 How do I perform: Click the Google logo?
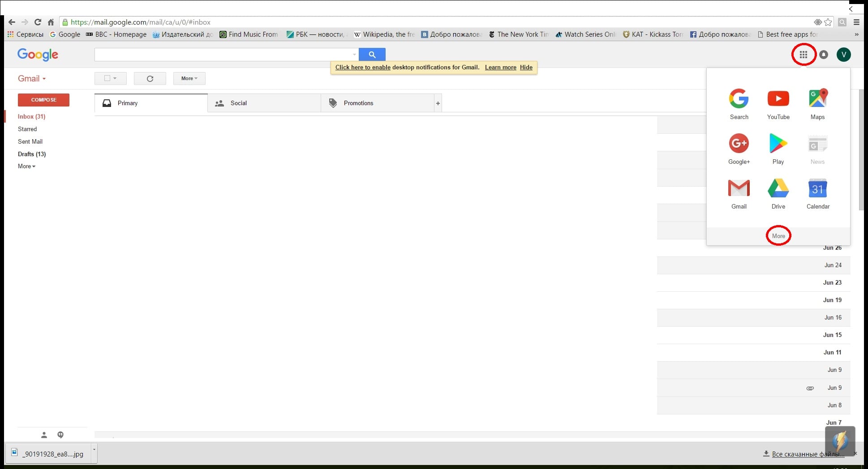coord(38,55)
